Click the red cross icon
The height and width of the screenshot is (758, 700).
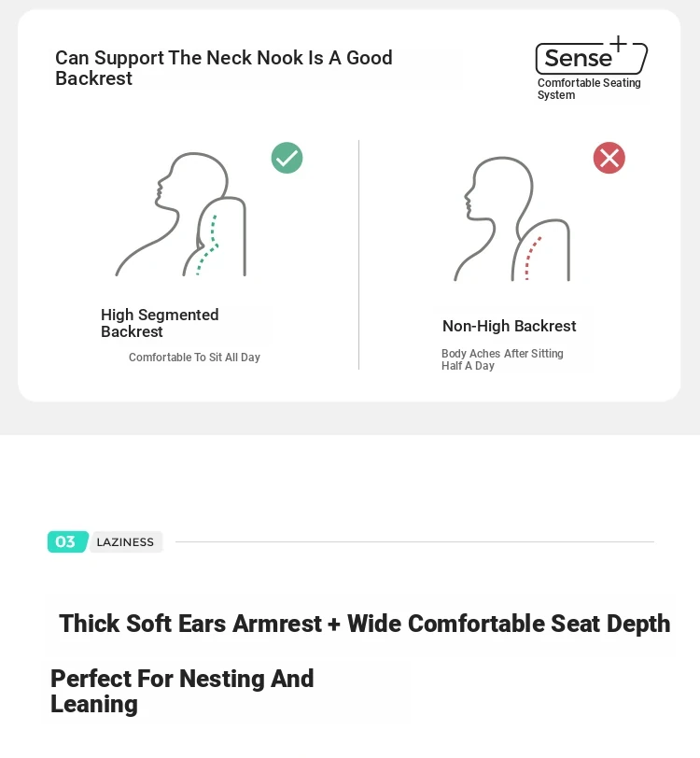click(x=609, y=158)
